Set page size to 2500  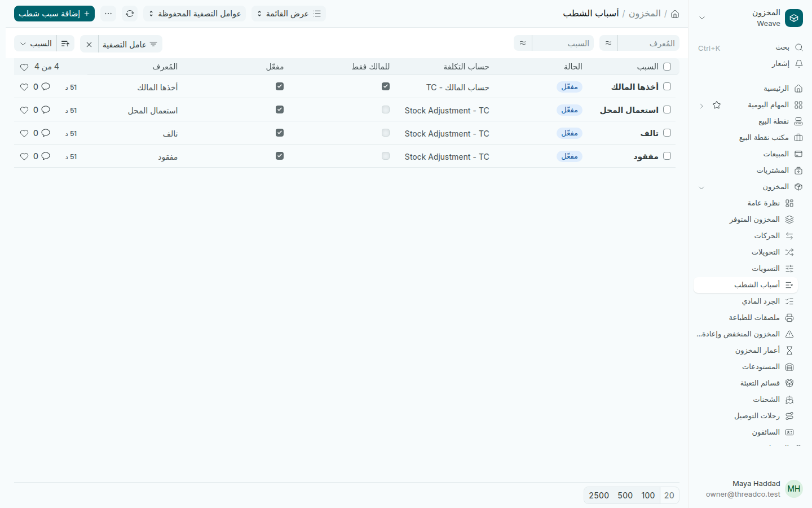[x=599, y=495]
